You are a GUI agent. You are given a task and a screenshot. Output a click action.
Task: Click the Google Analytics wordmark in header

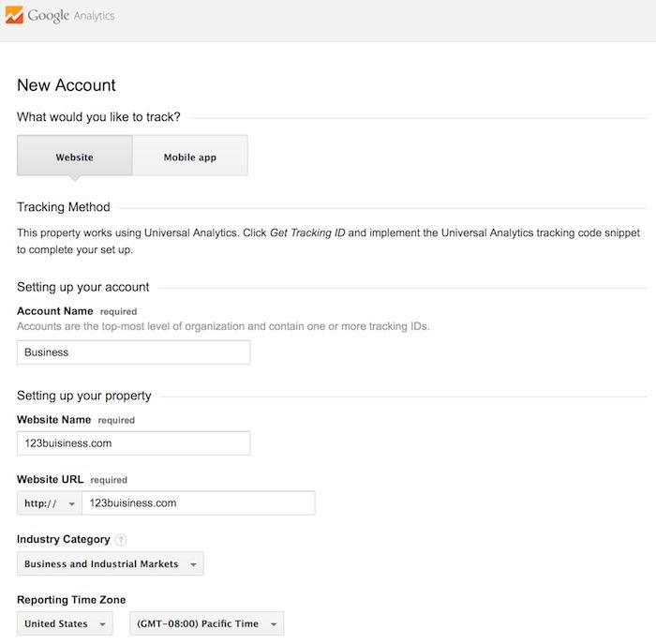[x=71, y=16]
